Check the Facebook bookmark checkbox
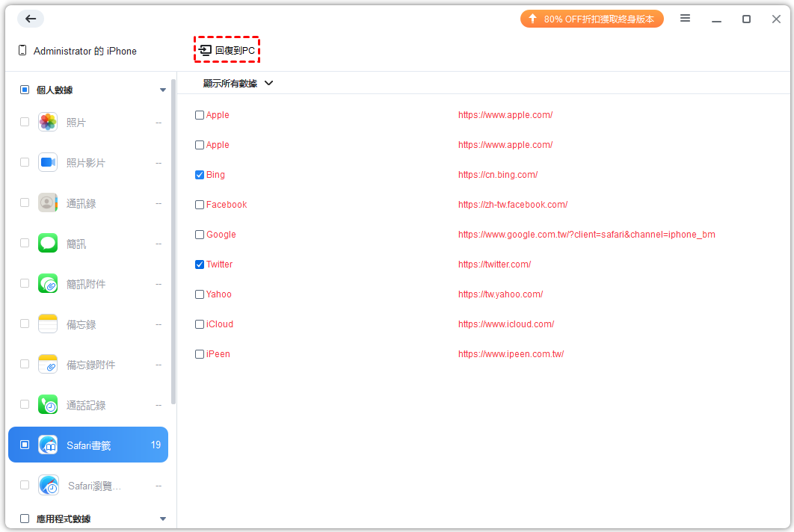 coord(200,205)
